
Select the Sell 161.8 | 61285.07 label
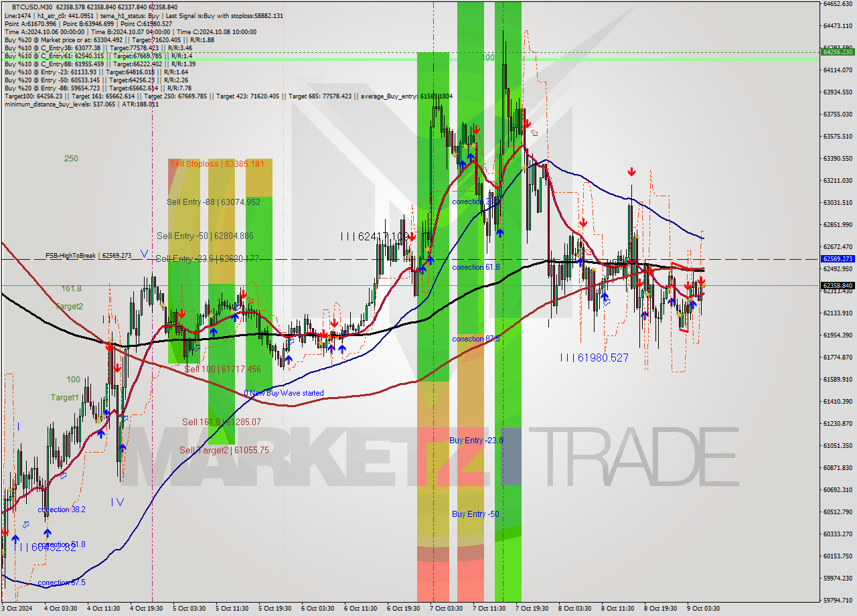(222, 422)
